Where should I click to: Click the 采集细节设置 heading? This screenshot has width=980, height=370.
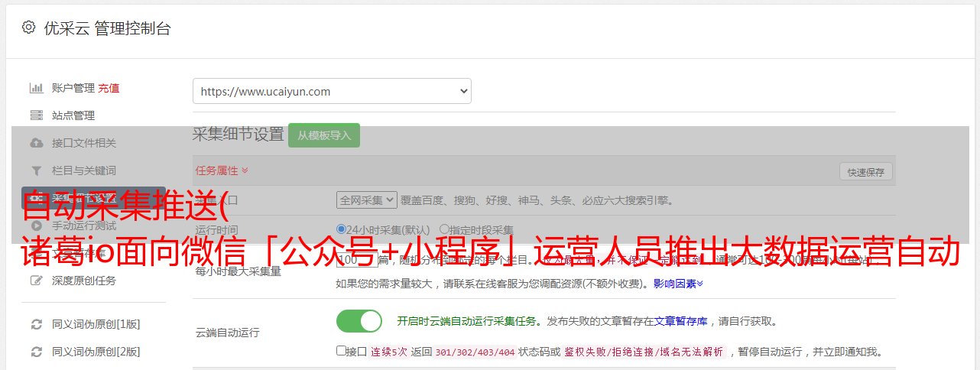tap(239, 135)
